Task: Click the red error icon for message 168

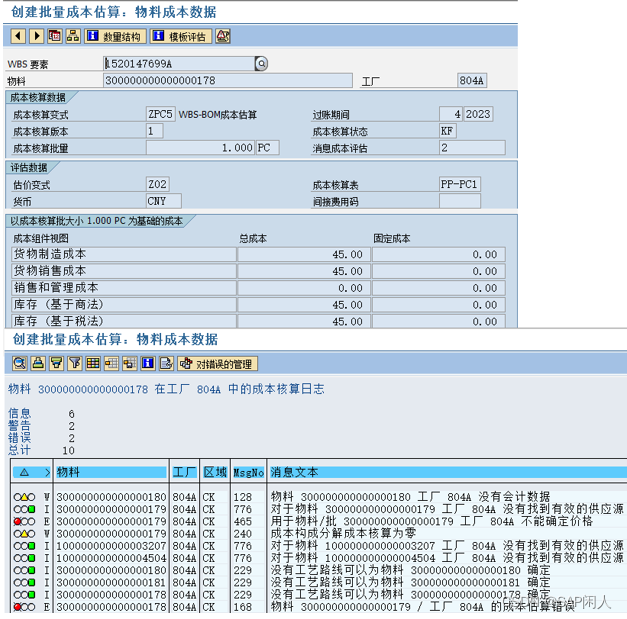Action: [24, 607]
